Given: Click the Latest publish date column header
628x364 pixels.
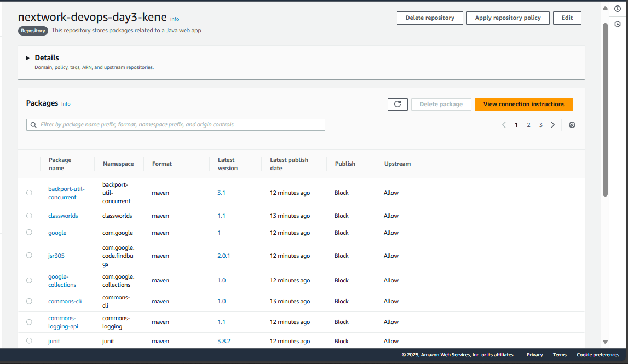Looking at the screenshot, I should (289, 164).
